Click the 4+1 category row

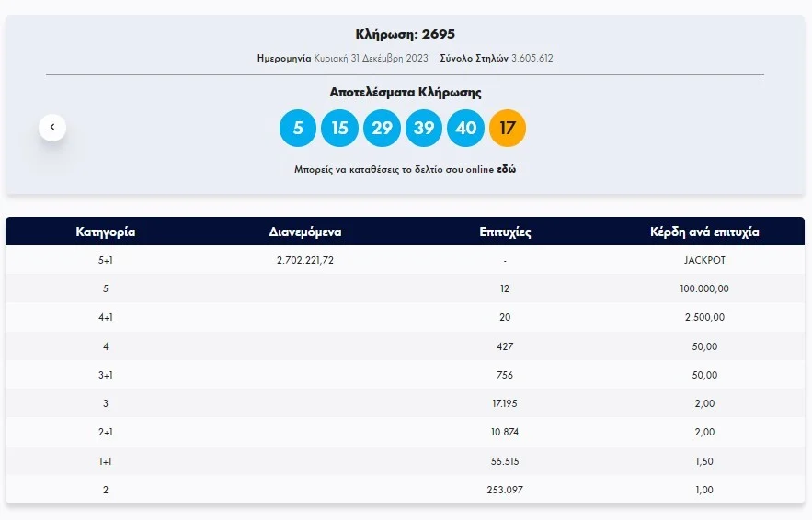(x=405, y=317)
